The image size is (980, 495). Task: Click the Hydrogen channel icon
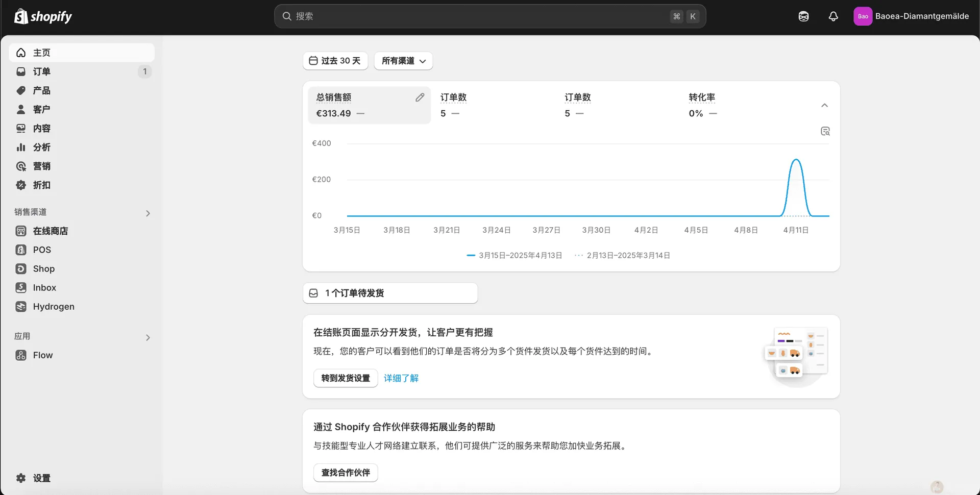pyautogui.click(x=21, y=306)
